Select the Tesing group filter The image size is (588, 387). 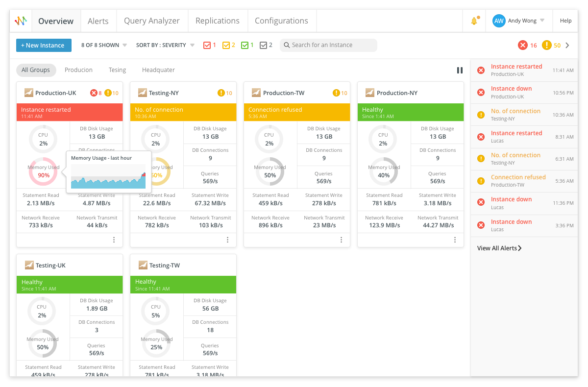pyautogui.click(x=117, y=70)
